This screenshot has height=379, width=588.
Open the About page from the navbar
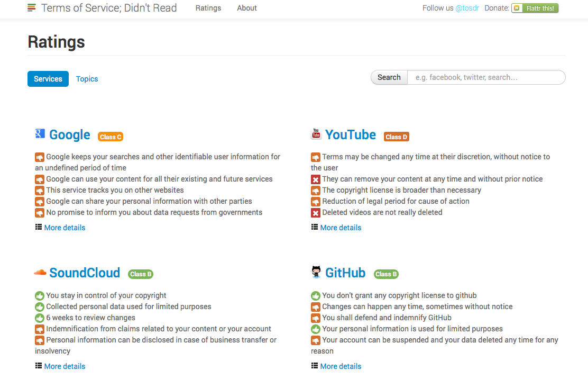coord(247,8)
